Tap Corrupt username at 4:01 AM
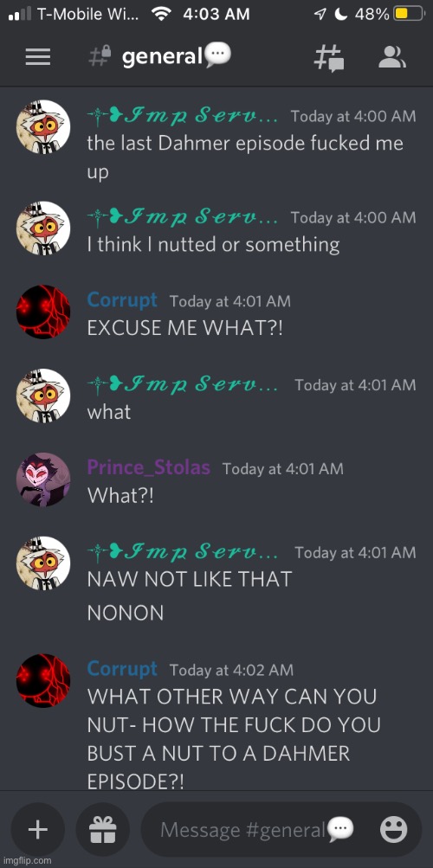 pos(122,300)
